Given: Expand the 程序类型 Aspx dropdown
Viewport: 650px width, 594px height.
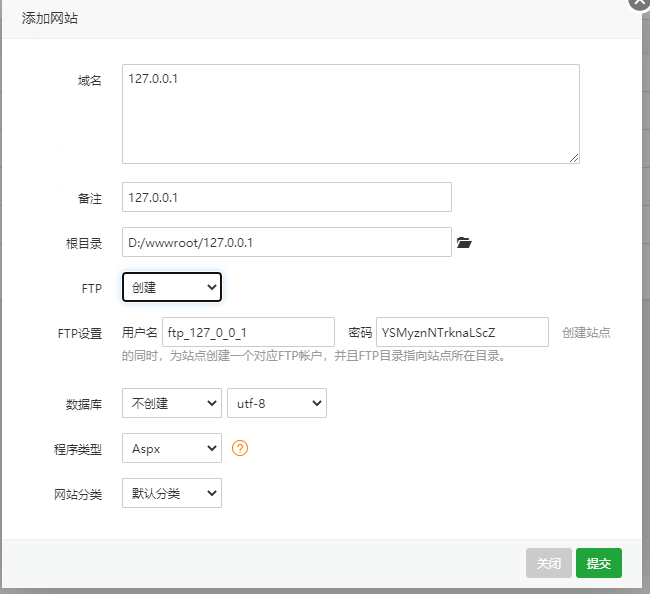Looking at the screenshot, I should tap(172, 448).
